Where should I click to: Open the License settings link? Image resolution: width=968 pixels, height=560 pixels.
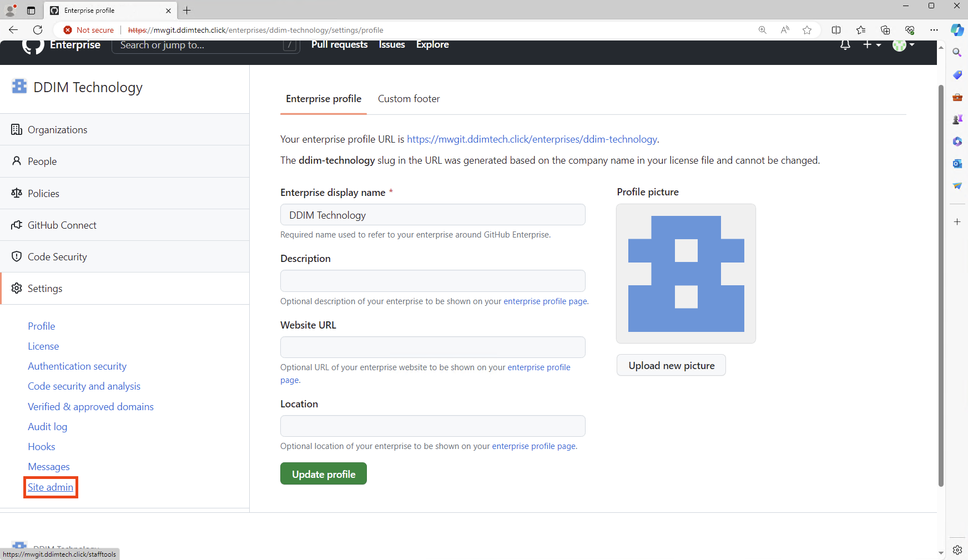43,346
